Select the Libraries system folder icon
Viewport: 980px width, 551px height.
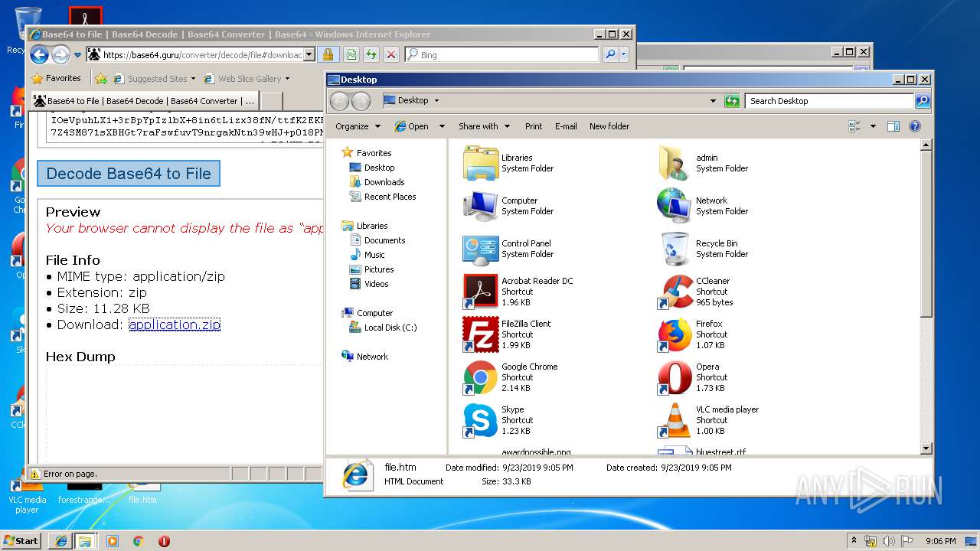[x=481, y=163]
